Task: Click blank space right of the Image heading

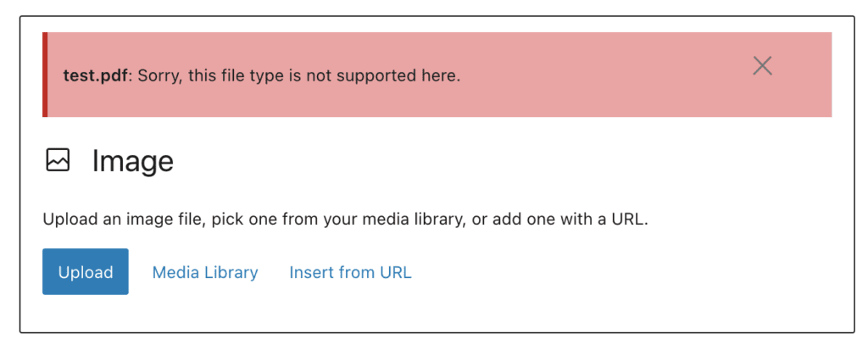Action: point(498,161)
